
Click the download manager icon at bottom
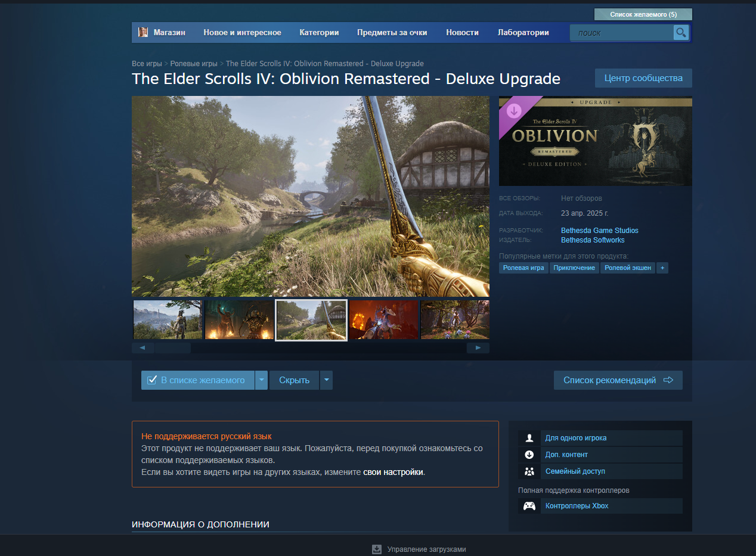[377, 549]
